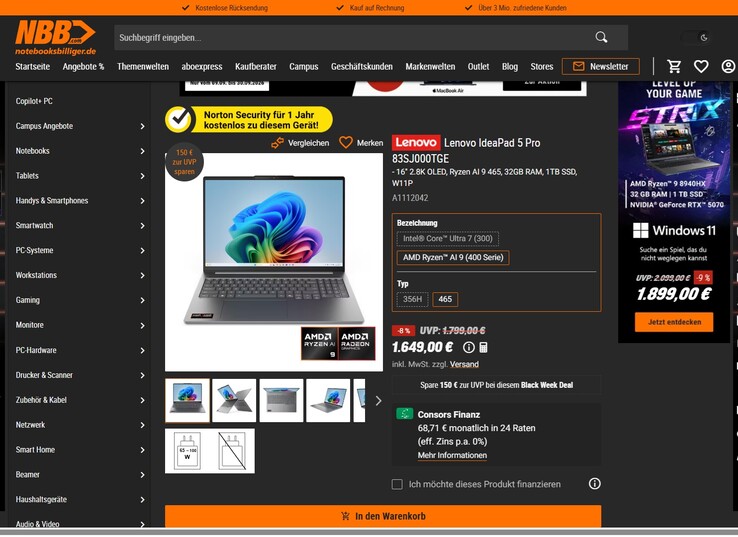
Task: Select fourth angled laptop thumbnail
Action: click(x=328, y=401)
